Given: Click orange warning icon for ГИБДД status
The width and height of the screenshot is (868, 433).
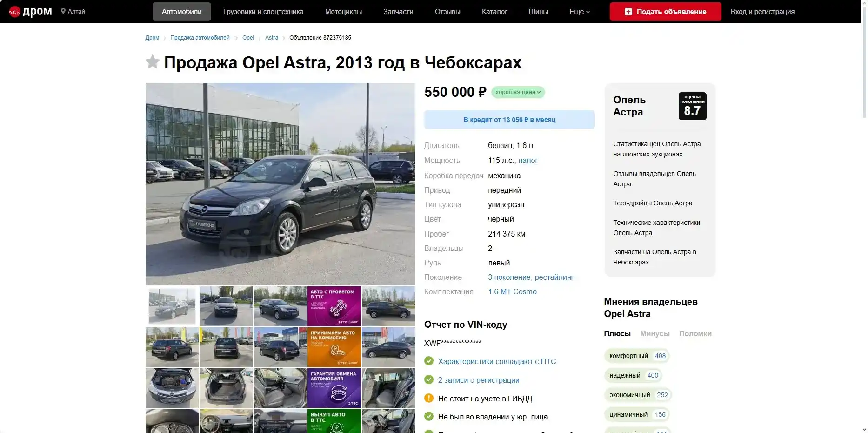Looking at the screenshot, I should tap(429, 398).
